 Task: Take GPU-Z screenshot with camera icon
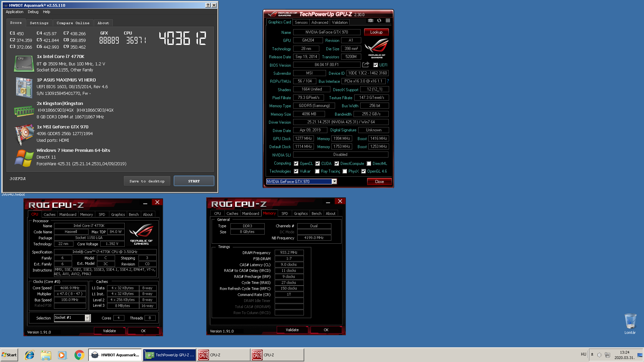pos(370,21)
